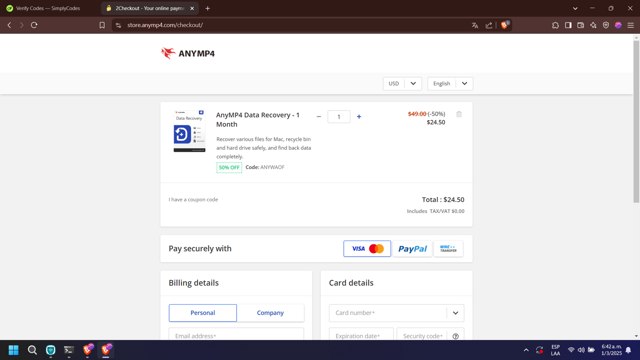Image resolution: width=640 pixels, height=360 pixels.
Task: Click the 50% OFF badge
Action: [229, 167]
